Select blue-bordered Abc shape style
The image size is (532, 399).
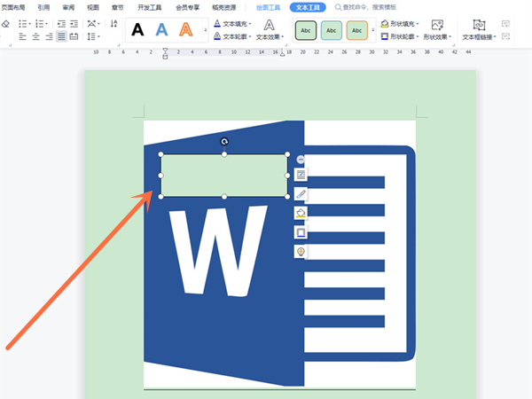pos(332,30)
